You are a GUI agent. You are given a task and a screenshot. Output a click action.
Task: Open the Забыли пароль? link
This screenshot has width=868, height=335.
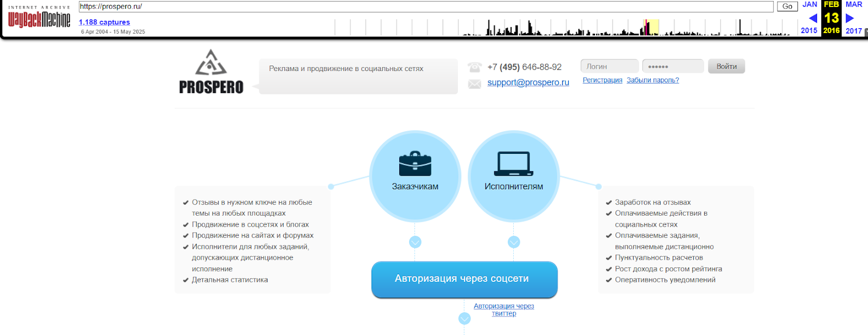(653, 80)
